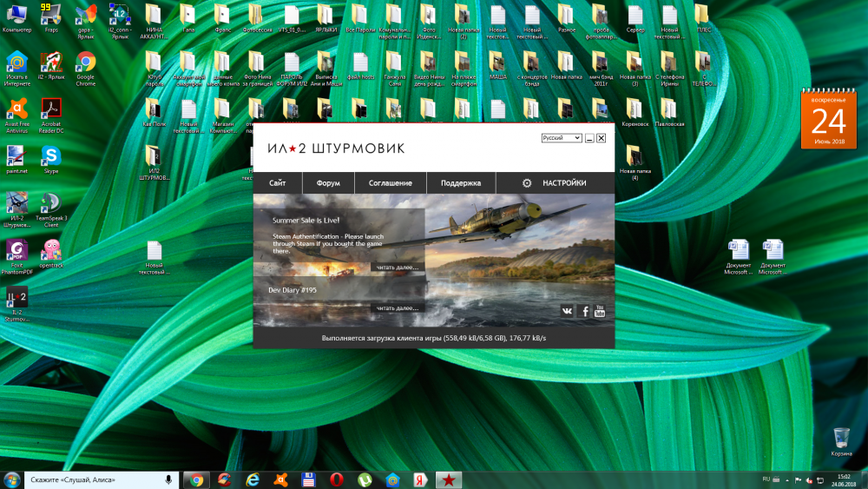Switch to IL-2 red star taskbar button

pyautogui.click(x=449, y=480)
